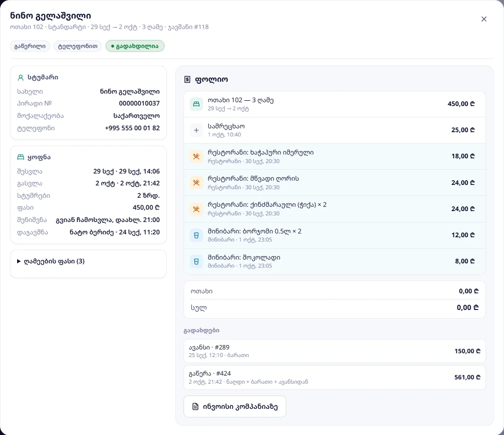
Task: Click the 25,00 ₾ laundry amount
Action: click(x=463, y=130)
